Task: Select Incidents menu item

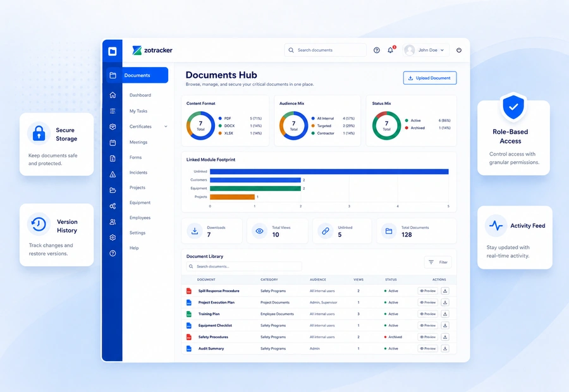Action: click(138, 173)
